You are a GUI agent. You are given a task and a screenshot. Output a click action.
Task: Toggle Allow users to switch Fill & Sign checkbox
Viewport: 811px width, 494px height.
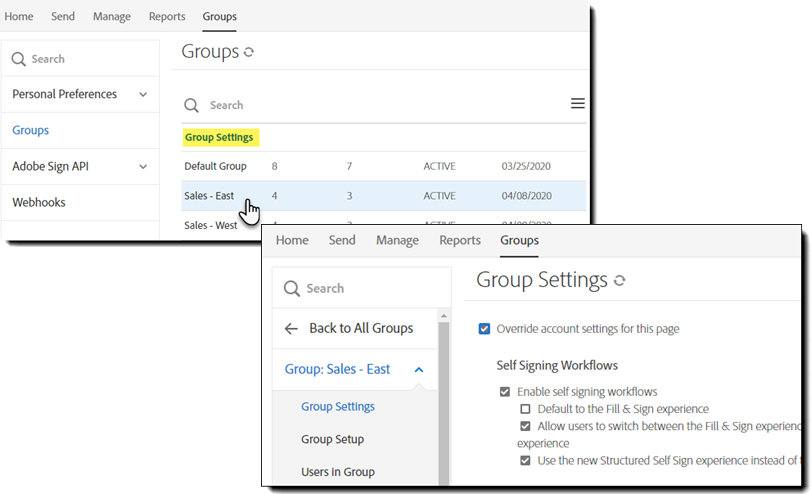coord(525,426)
